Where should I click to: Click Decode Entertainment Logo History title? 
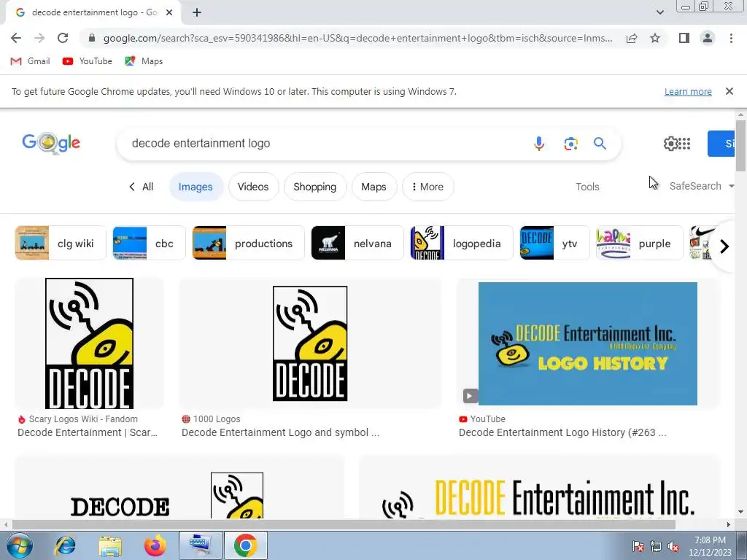[x=562, y=432]
